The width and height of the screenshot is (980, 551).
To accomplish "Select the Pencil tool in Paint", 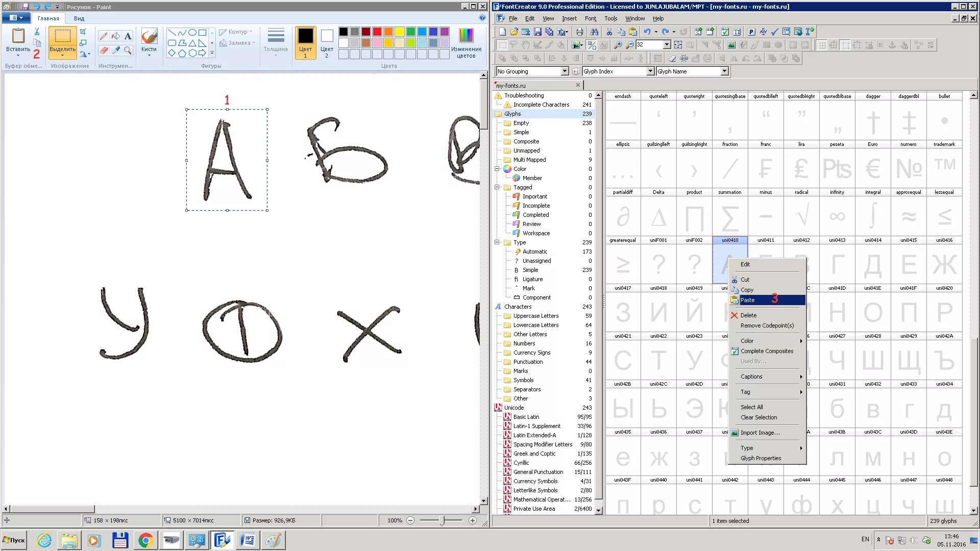I will (104, 36).
